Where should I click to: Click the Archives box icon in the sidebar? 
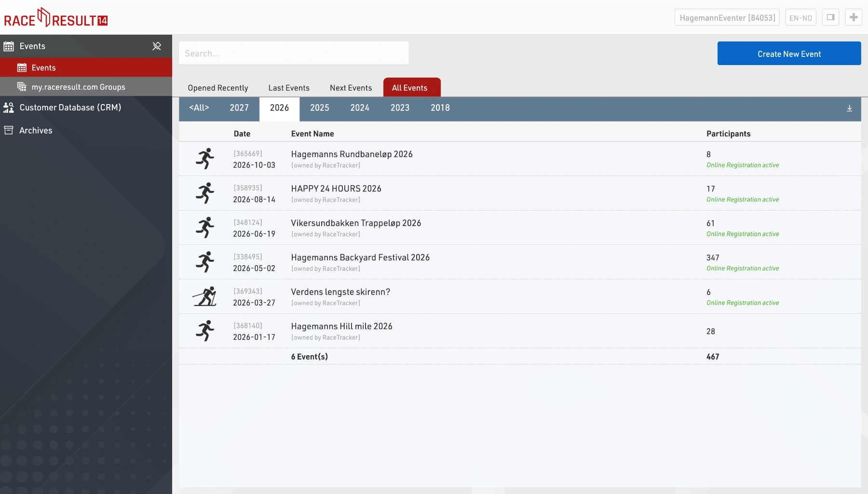(8, 130)
